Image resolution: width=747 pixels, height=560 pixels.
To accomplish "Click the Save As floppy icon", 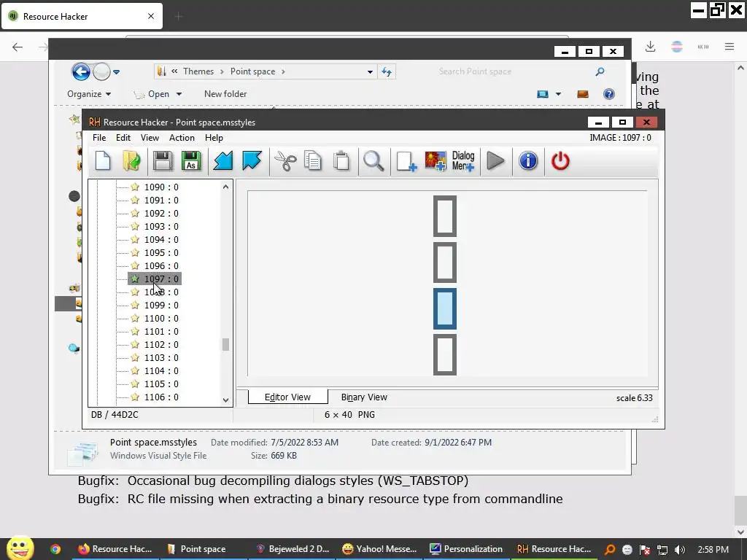I will point(191,161).
